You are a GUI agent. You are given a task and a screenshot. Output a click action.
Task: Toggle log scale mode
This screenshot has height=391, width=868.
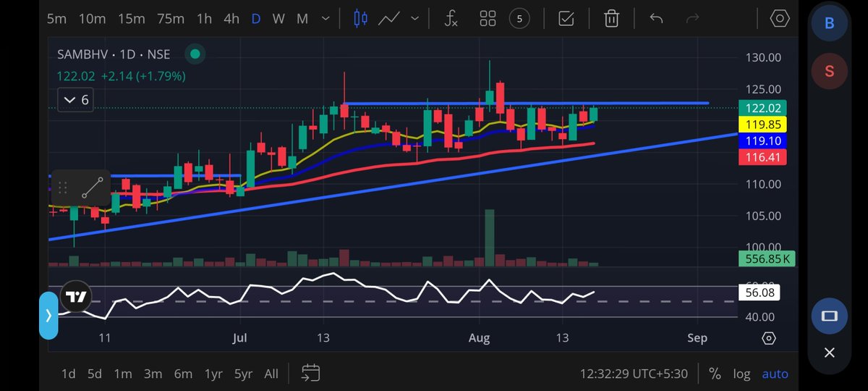[x=741, y=374]
